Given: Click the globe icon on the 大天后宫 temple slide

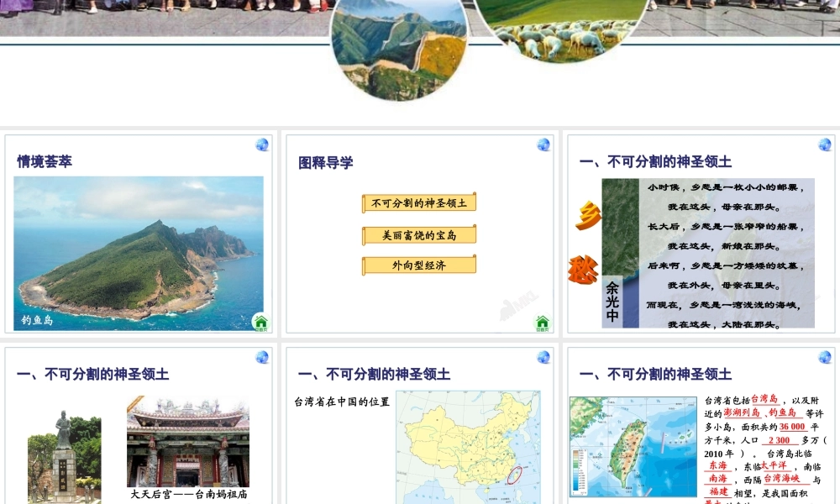Looking at the screenshot, I should coord(262,357).
